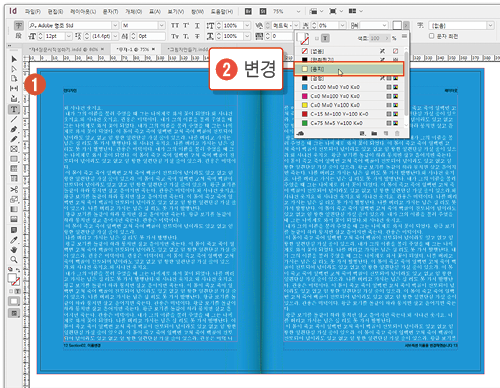Select the Gradient Feather tool
The width and height of the screenshot is (500, 388).
point(14,219)
